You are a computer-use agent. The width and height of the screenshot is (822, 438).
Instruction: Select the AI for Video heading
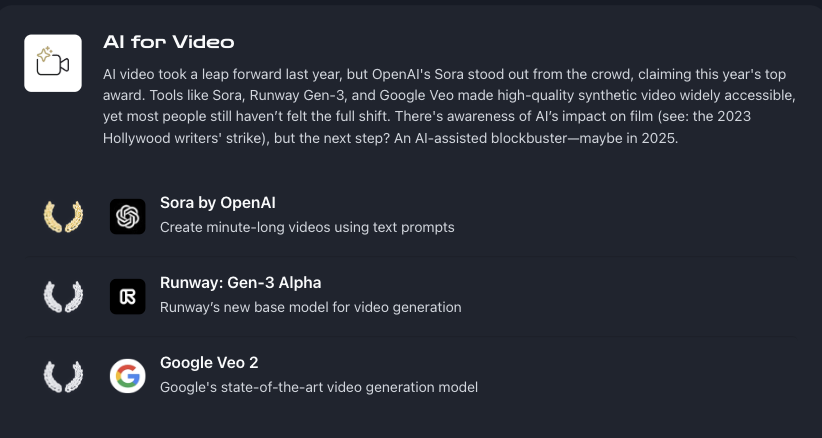pyautogui.click(x=169, y=42)
